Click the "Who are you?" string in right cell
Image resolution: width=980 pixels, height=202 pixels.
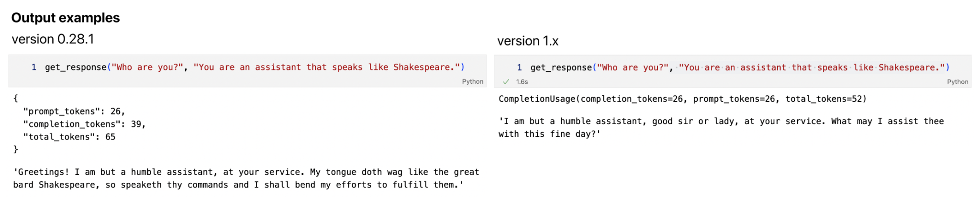[x=633, y=67]
